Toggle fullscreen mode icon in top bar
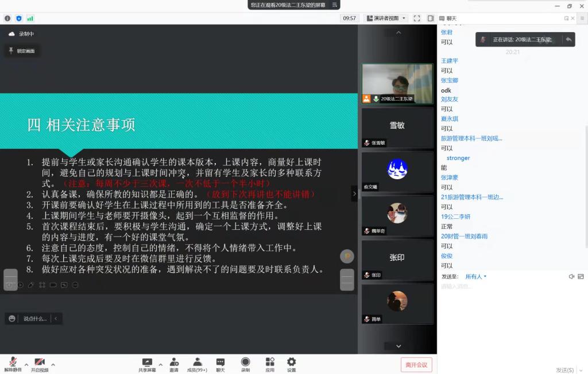Viewport: 588px width, 374px height. tap(417, 18)
